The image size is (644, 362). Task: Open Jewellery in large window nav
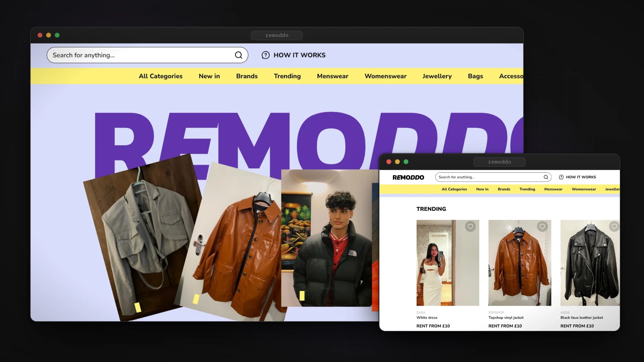437,76
